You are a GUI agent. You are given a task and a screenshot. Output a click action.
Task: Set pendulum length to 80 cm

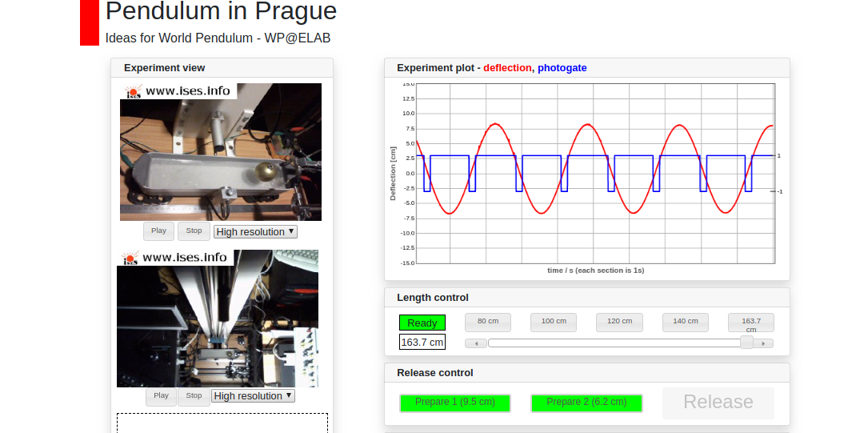point(488,323)
